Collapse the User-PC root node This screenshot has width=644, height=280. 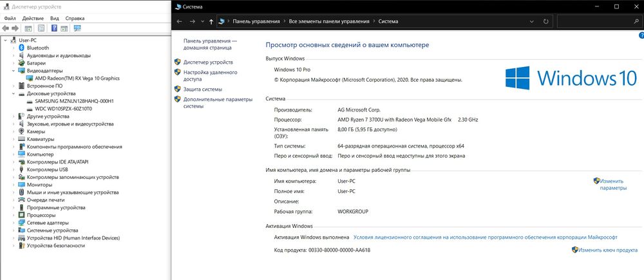coord(5,41)
